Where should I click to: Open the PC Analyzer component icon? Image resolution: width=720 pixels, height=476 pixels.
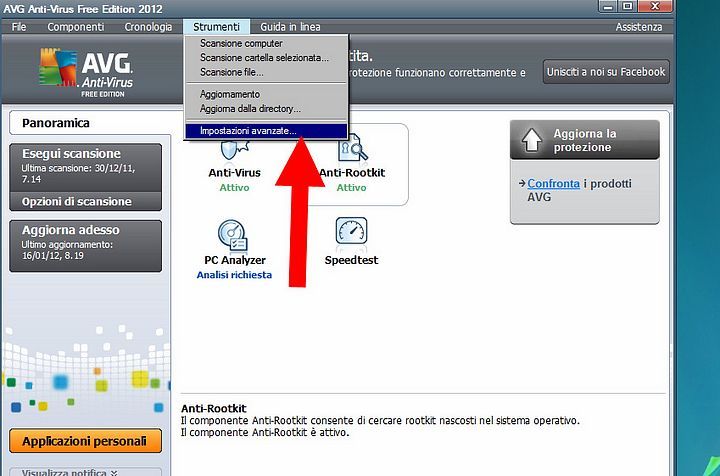233,235
